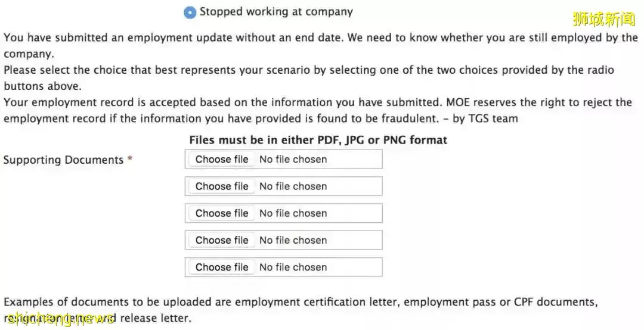The image size is (644, 330).
Task: Click the "Files must be in either PDF" heading
Action: pos(318,141)
